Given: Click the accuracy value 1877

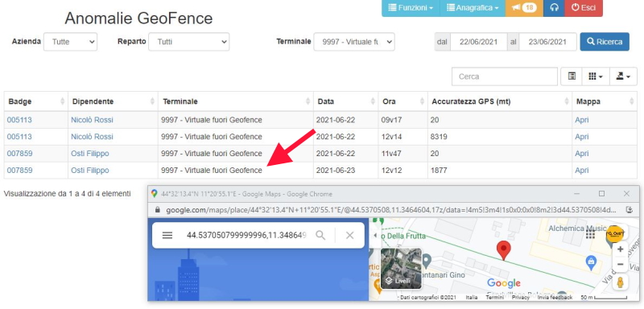Looking at the screenshot, I should [439, 170].
